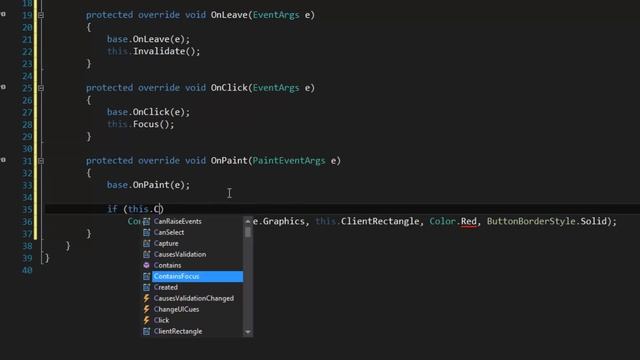This screenshot has height=360, width=640.
Task: Click the lightning event icon beside CausesValidationChanged
Action: (x=147, y=298)
